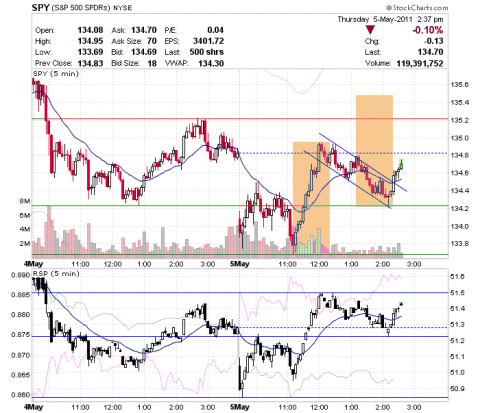Image resolution: width=480 pixels, height=413 pixels.
Task: Click the 2M volume scale label
Action: coord(25,244)
